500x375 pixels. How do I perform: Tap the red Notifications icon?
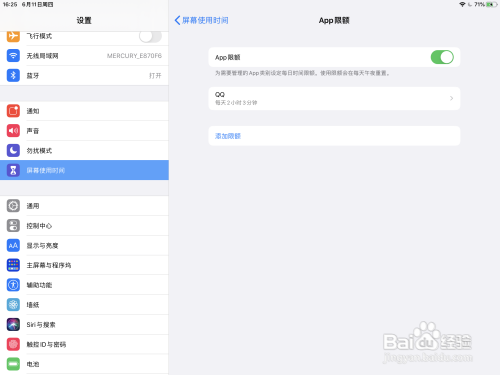13,111
